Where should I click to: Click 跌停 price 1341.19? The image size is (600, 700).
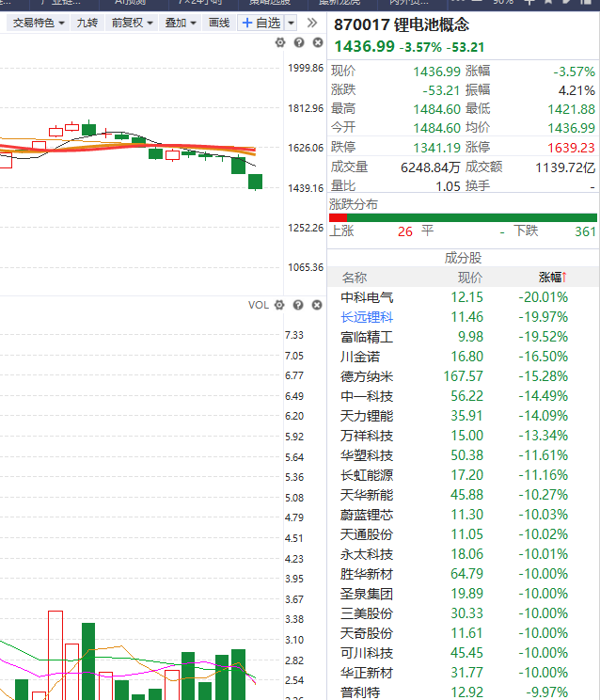point(436,148)
